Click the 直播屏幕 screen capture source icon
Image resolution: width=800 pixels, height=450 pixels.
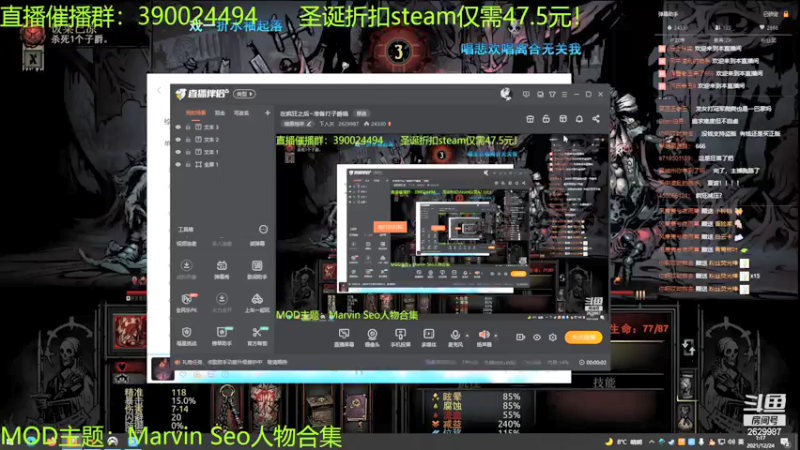[x=344, y=334]
